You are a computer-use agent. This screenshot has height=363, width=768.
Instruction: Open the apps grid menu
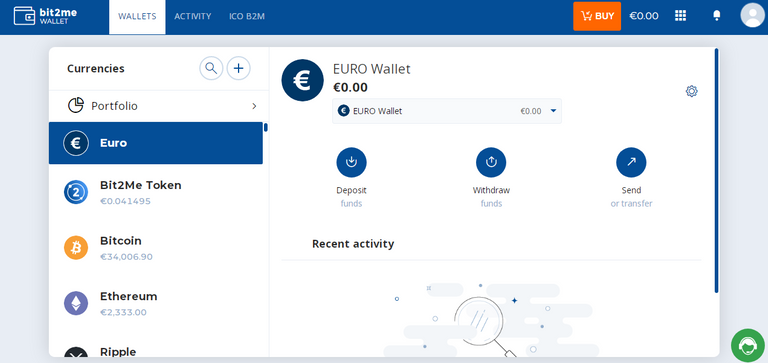680,16
